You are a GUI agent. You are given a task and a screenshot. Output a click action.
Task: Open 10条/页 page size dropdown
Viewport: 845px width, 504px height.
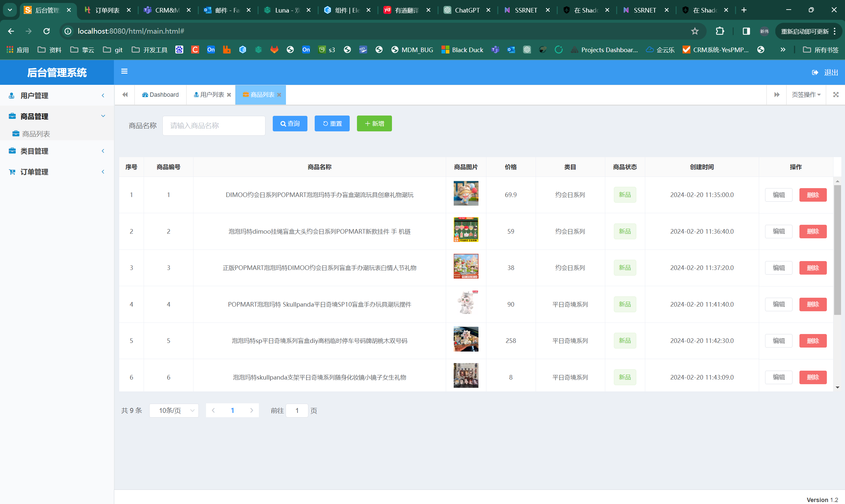(174, 411)
